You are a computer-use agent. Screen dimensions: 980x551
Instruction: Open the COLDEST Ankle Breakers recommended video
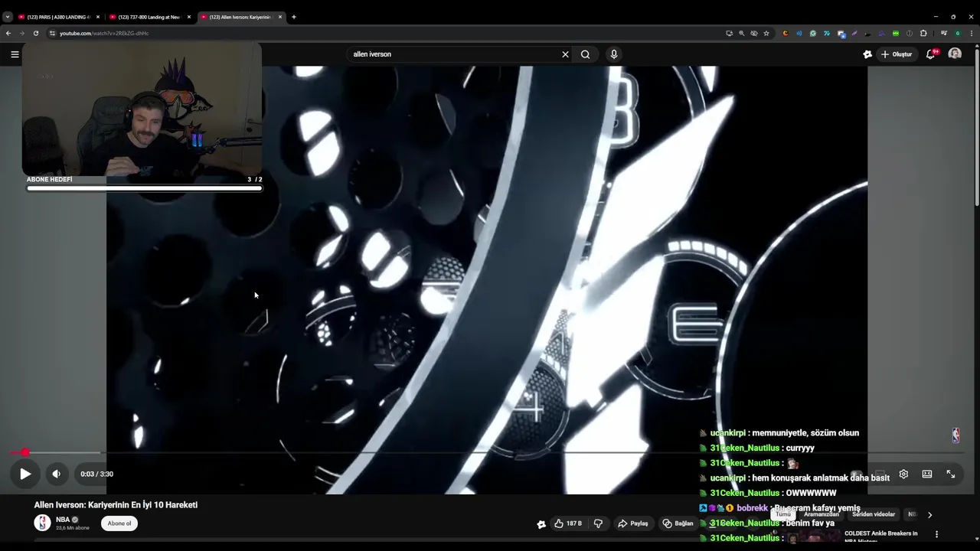880,536
